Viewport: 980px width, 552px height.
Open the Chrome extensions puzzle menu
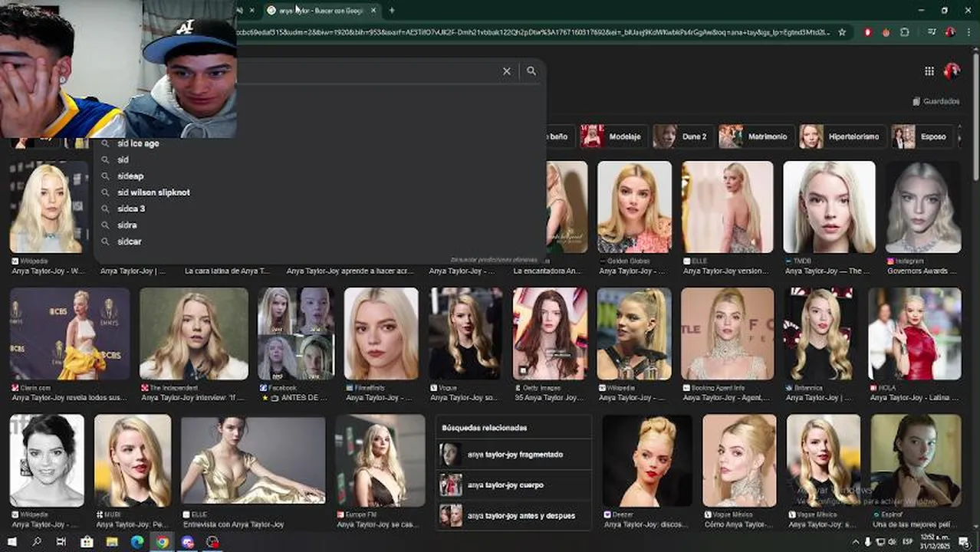coord(905,32)
